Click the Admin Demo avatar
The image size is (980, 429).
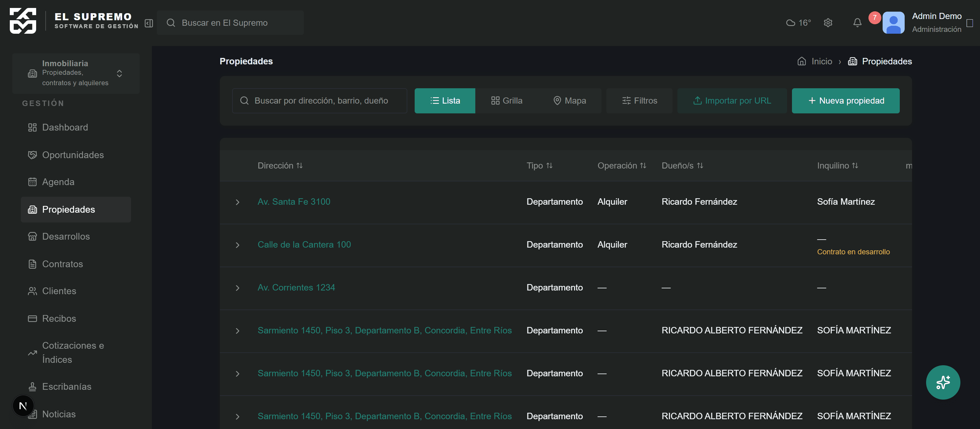coord(893,23)
